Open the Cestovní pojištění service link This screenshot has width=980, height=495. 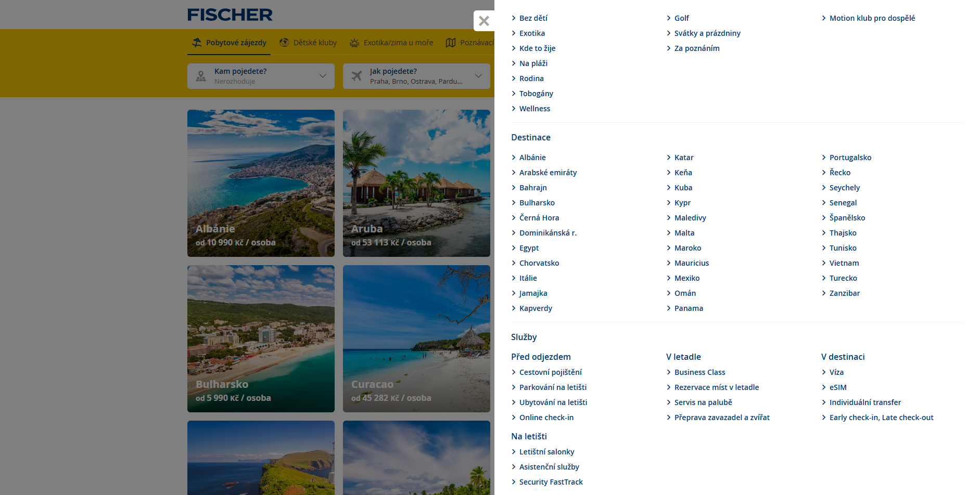(x=551, y=372)
